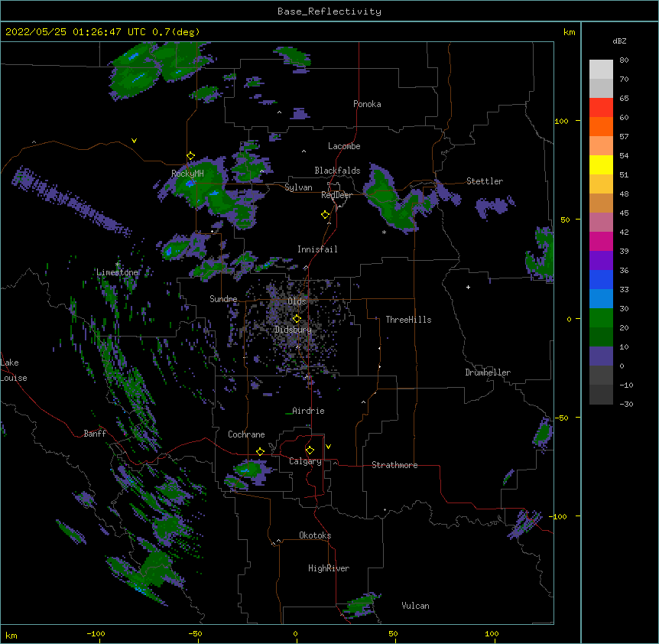The height and width of the screenshot is (644, 659).
Task: Click the HighRiver town label
Action: click(x=329, y=568)
